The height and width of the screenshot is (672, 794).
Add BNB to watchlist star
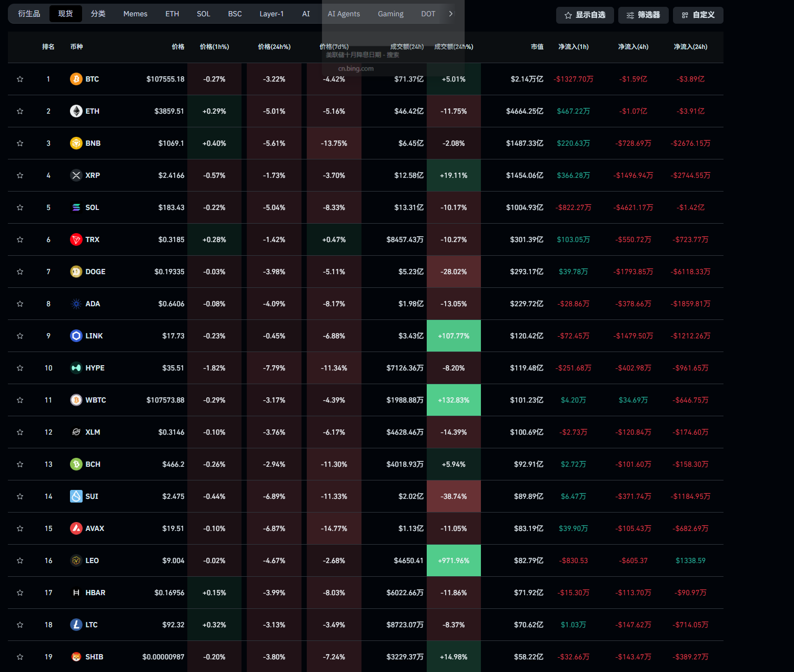click(x=20, y=143)
